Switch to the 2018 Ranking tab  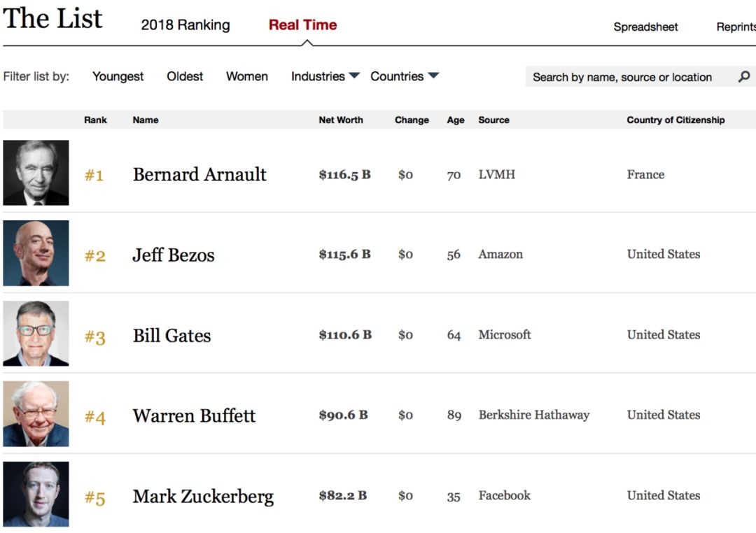point(185,25)
